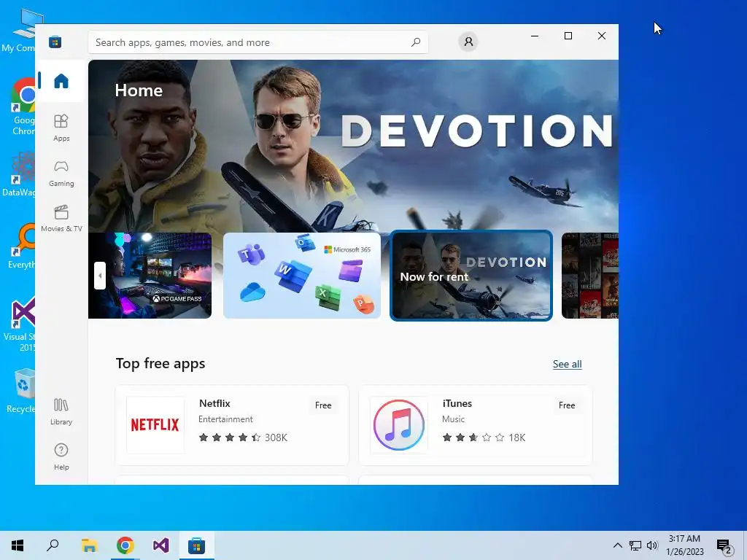Select the Everything desktop shortcut
This screenshot has height=560, width=747.
(x=21, y=246)
